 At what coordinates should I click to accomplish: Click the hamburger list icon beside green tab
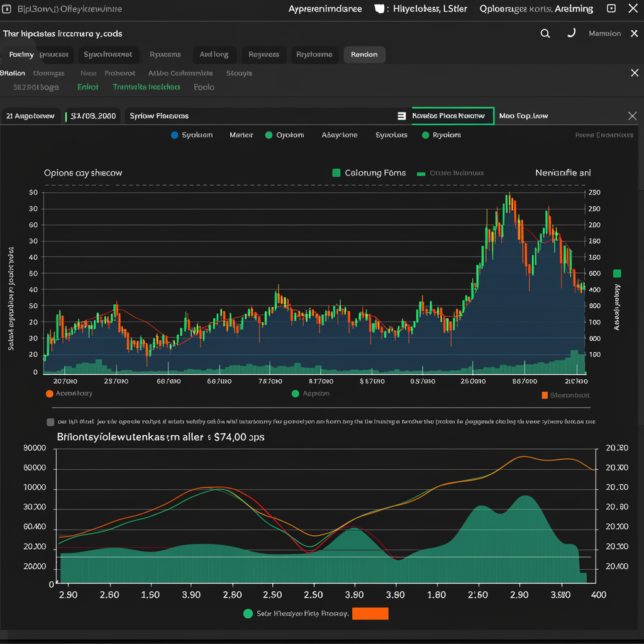point(401,116)
